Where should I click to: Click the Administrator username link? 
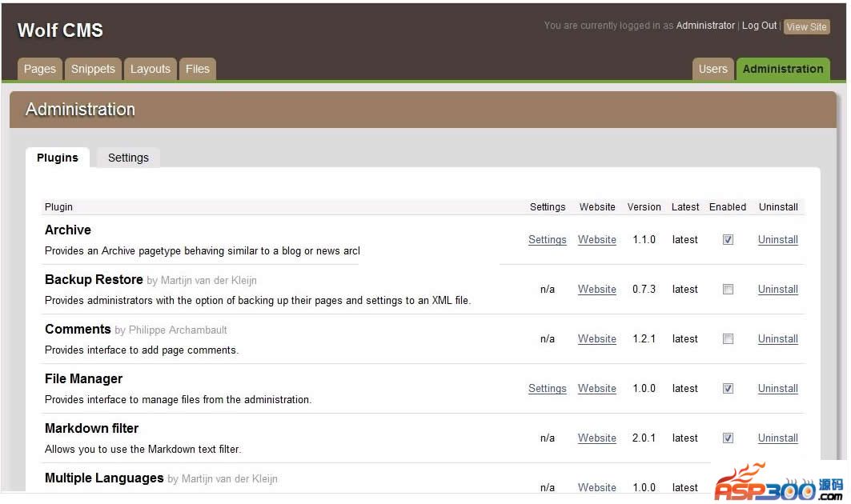click(x=705, y=26)
